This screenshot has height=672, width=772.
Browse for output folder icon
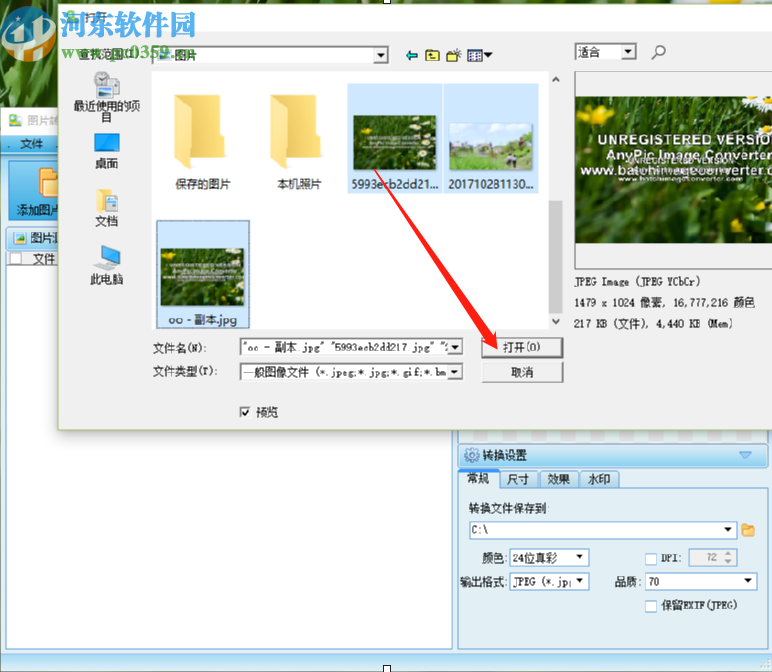[x=748, y=530]
